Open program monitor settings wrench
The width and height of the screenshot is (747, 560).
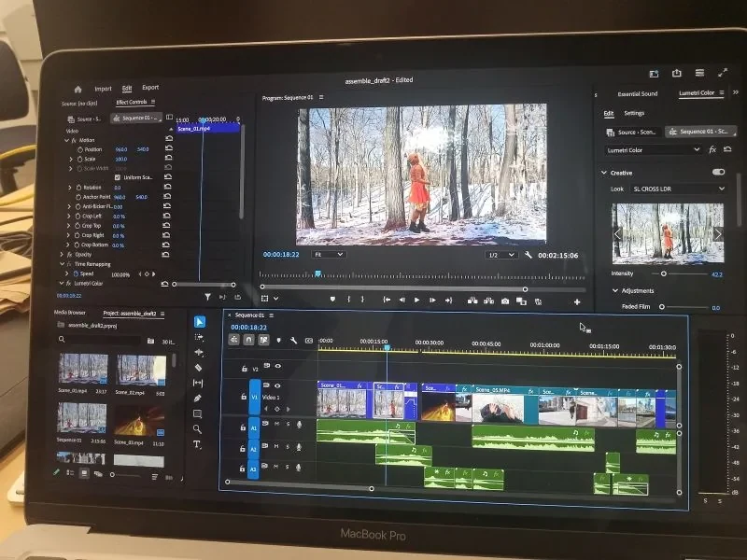coord(528,255)
